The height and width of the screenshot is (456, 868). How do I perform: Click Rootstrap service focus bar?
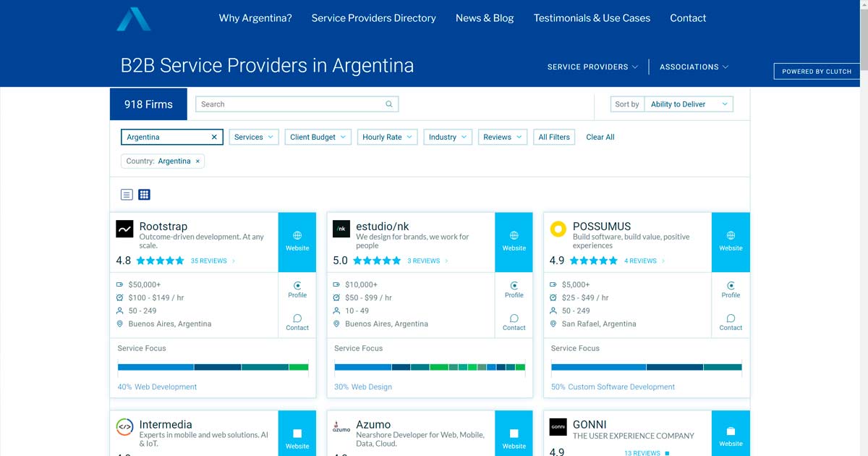click(x=213, y=367)
